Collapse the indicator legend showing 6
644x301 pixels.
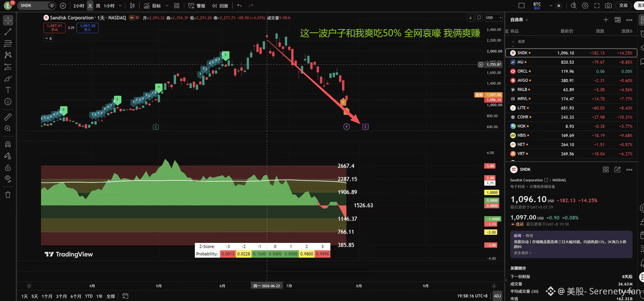(49, 38)
